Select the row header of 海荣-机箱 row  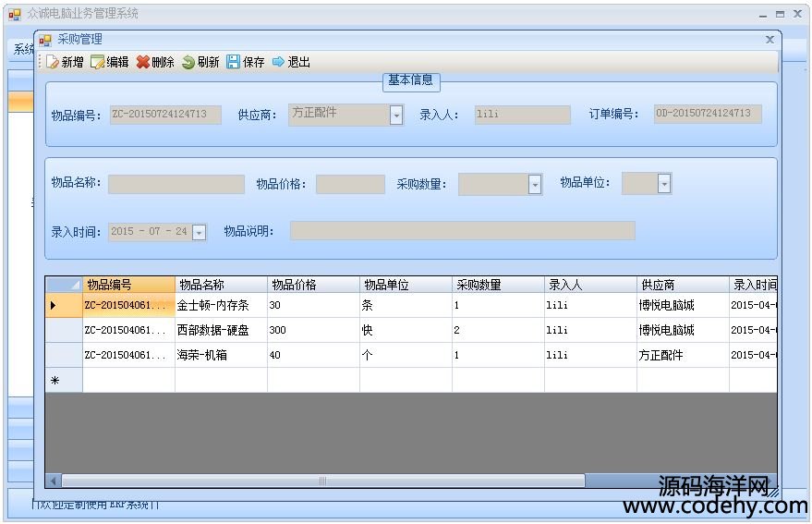[64, 355]
